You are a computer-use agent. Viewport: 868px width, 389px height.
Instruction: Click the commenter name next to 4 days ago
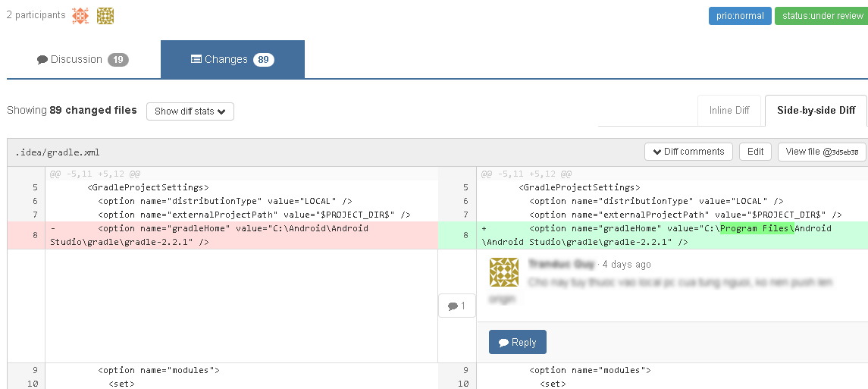point(561,264)
